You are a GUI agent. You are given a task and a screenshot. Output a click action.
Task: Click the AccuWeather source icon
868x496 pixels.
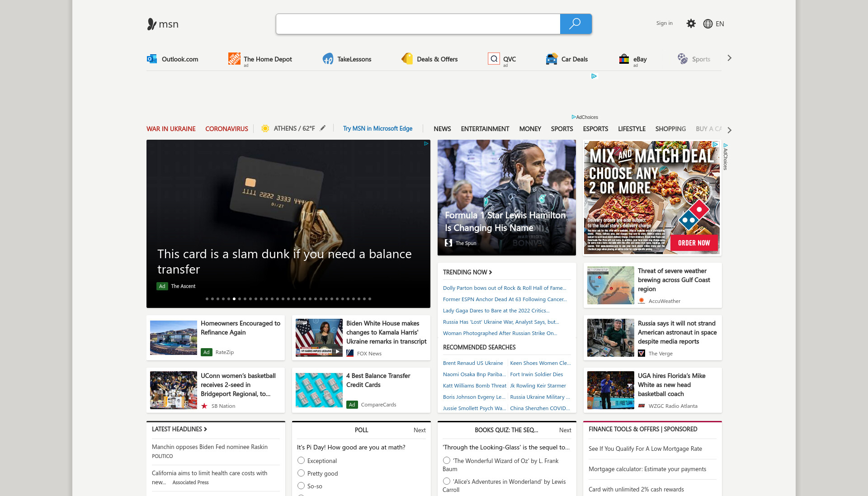point(642,301)
